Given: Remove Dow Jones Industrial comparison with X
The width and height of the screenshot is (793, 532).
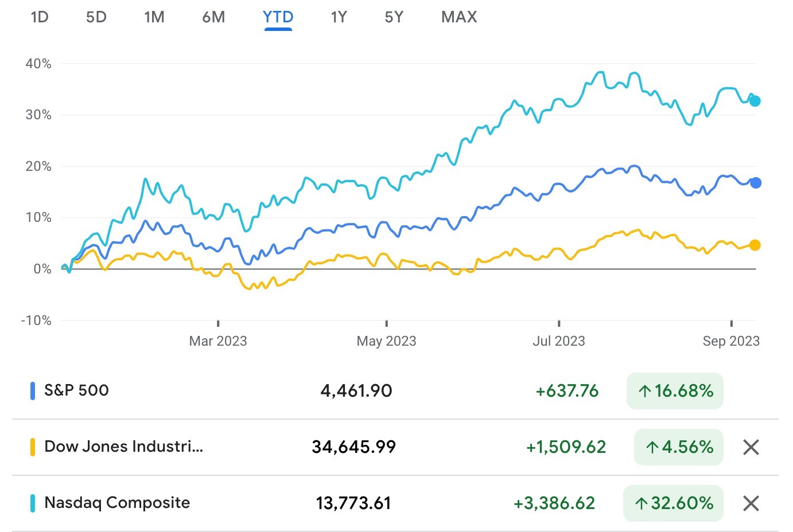Looking at the screenshot, I should click(751, 447).
